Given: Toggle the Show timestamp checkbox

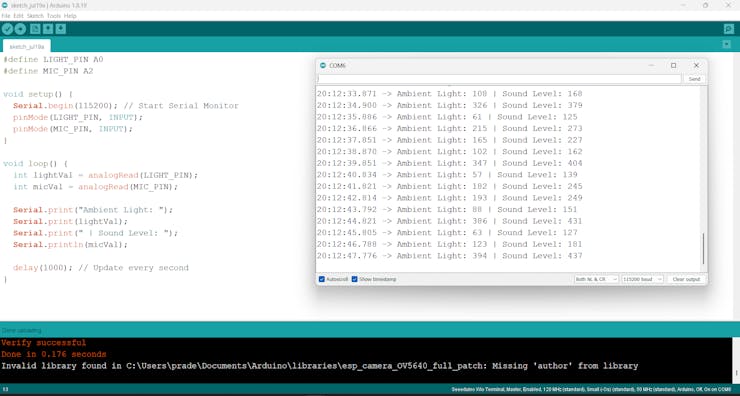Looking at the screenshot, I should [354, 279].
